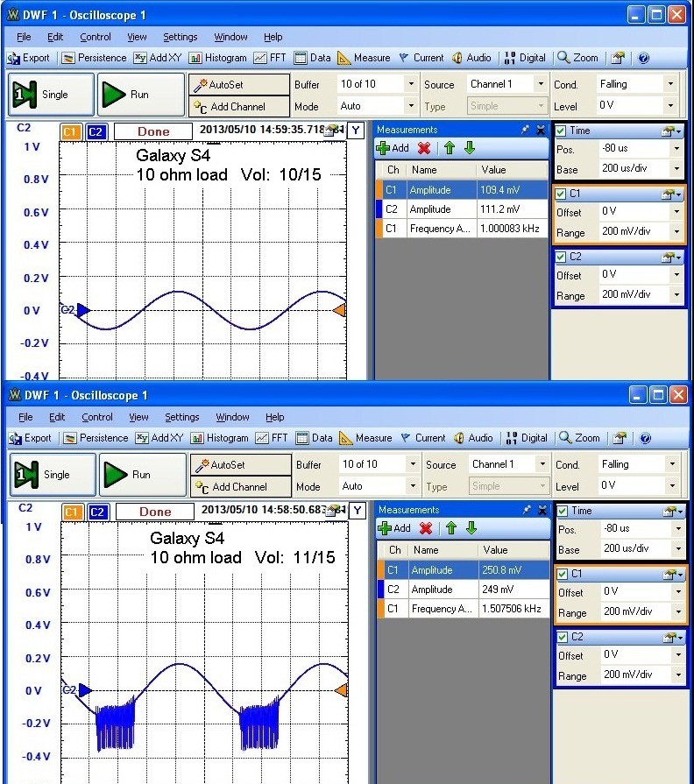694x784 pixels.
Task: Click Run button in bottom window
Action: tap(143, 475)
